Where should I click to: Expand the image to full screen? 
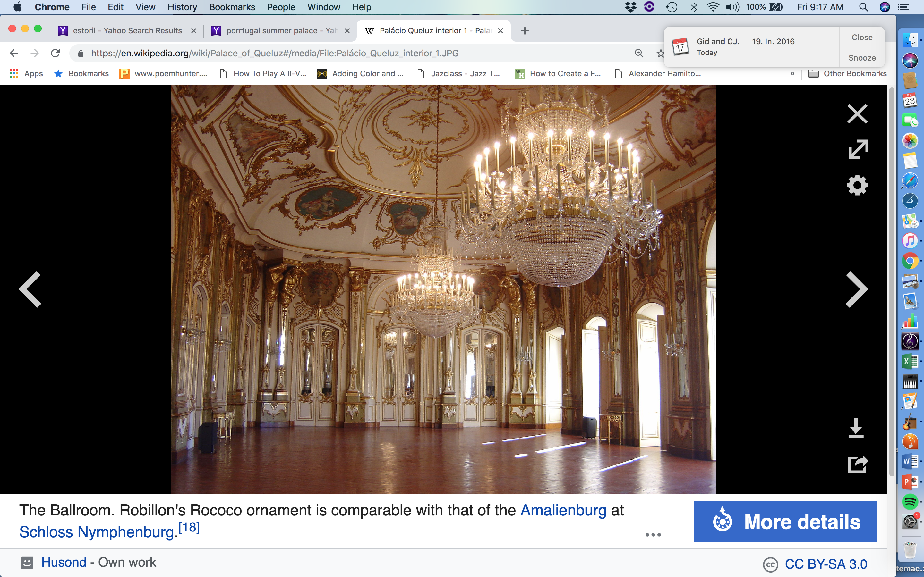point(858,149)
